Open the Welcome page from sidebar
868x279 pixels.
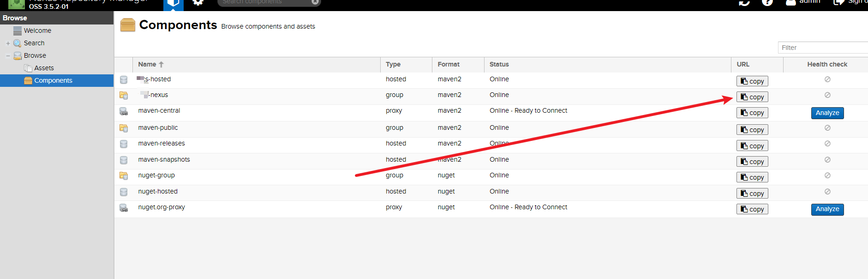37,30
